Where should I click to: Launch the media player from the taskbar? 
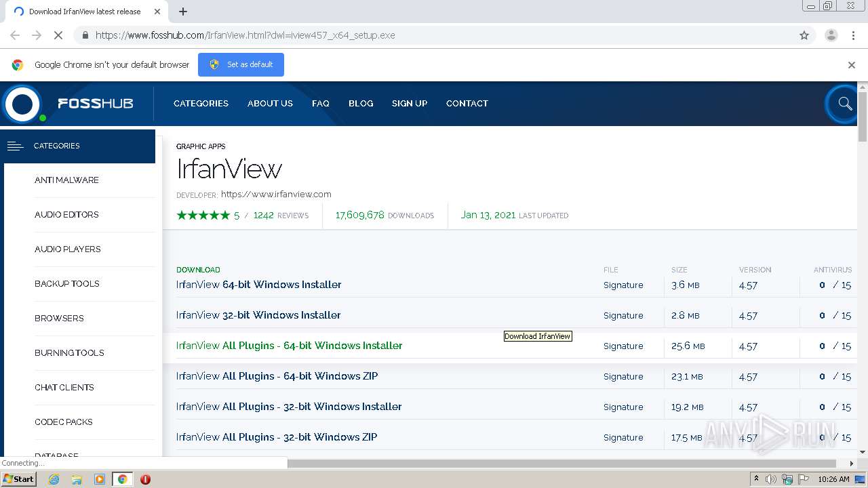(100, 479)
